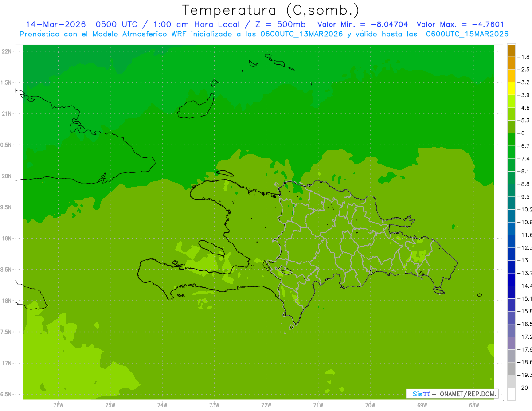The width and height of the screenshot is (532, 411).
Task: Click the '68W' longitude label
Action: click(473, 405)
